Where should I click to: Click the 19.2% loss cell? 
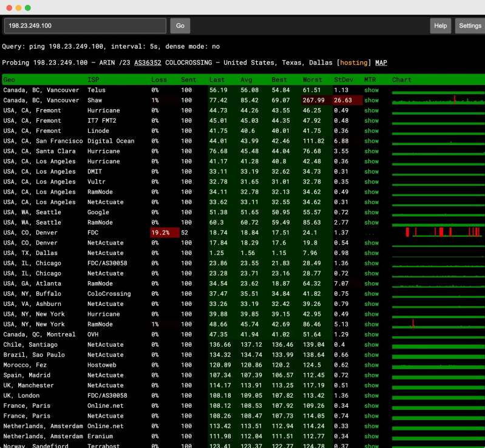(x=164, y=232)
